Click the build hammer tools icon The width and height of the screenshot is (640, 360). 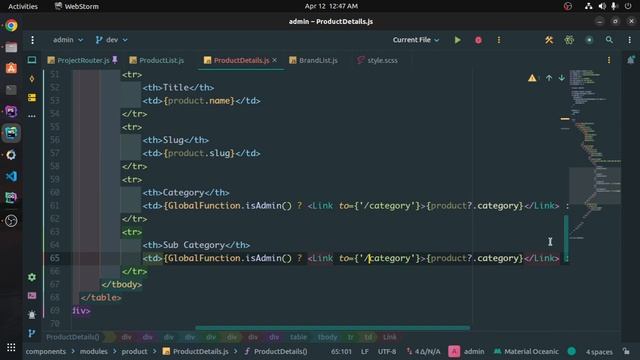coord(549,40)
